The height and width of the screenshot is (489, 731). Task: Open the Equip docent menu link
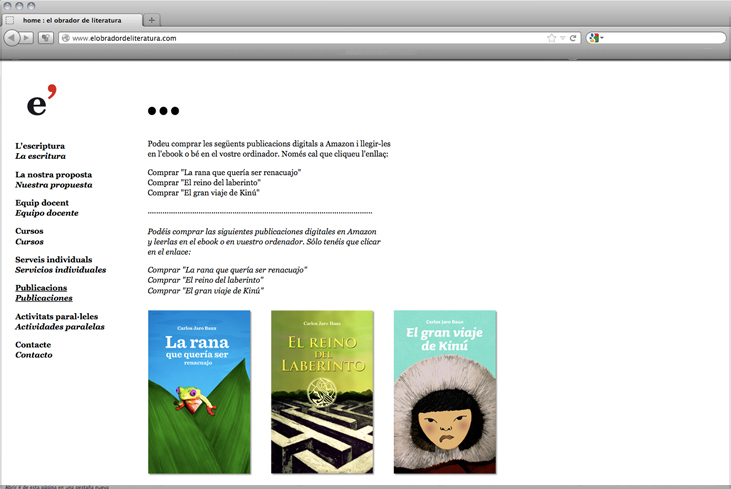point(42,203)
